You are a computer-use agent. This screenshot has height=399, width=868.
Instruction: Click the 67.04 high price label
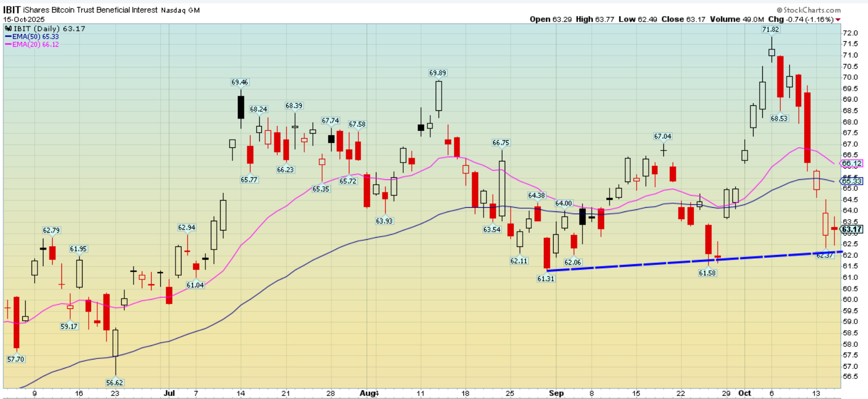[x=663, y=136]
